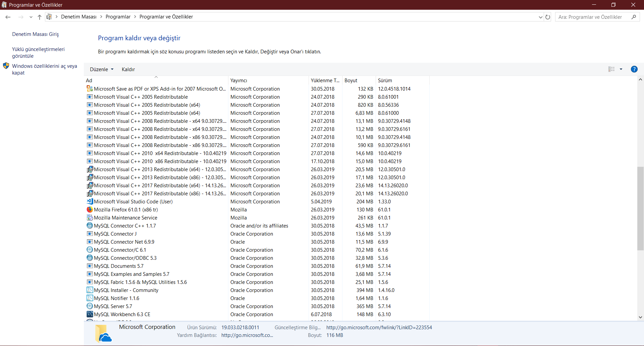Viewport: 644px width, 346px height.
Task: Select MySQL Connector Net 6.9.9 row
Action: 257,242
